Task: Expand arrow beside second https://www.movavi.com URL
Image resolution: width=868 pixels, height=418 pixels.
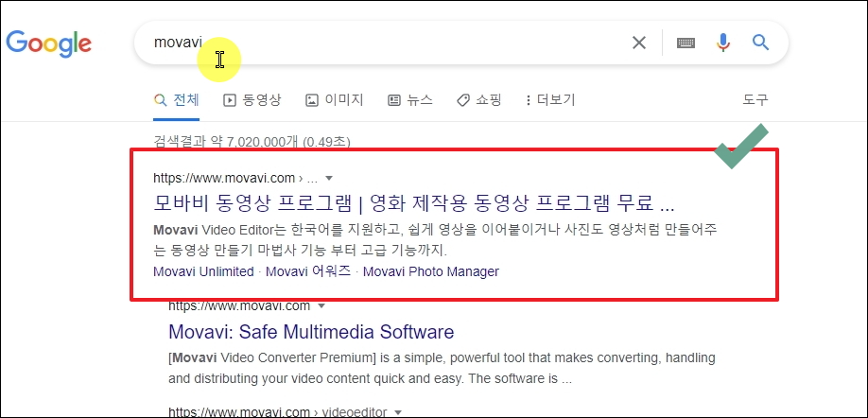Action: (x=321, y=305)
